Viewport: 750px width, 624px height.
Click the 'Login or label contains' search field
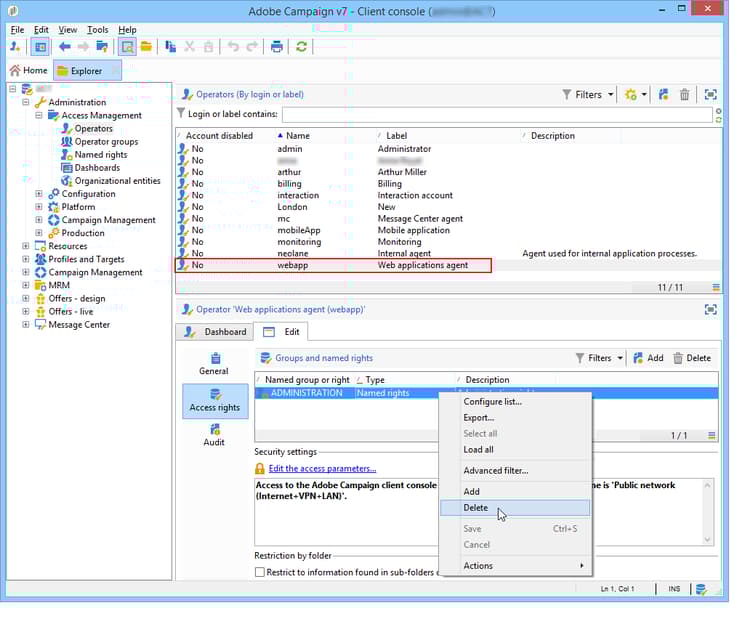click(500, 115)
